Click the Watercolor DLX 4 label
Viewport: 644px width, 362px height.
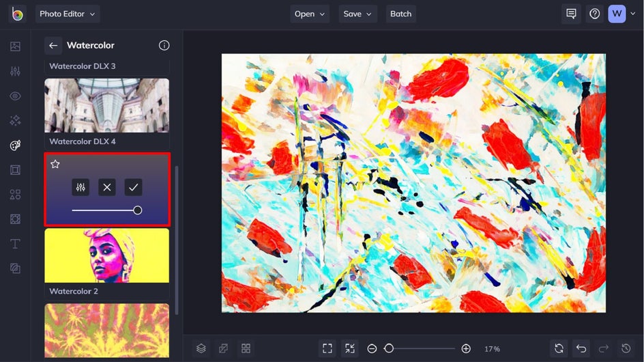[x=82, y=141]
